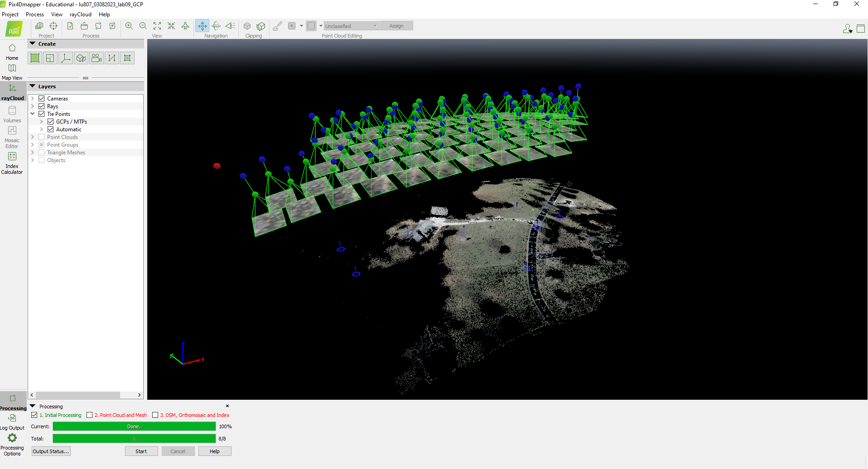Open the GCP/MTP Manager crosshair icon
The width and height of the screenshot is (868, 469).
(x=53, y=26)
